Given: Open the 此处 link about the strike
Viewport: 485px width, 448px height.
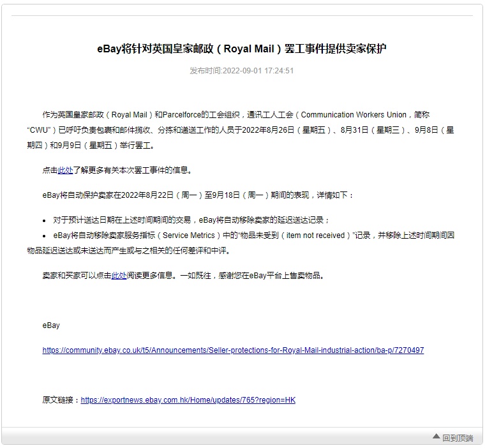Looking at the screenshot, I should pyautogui.click(x=65, y=170).
